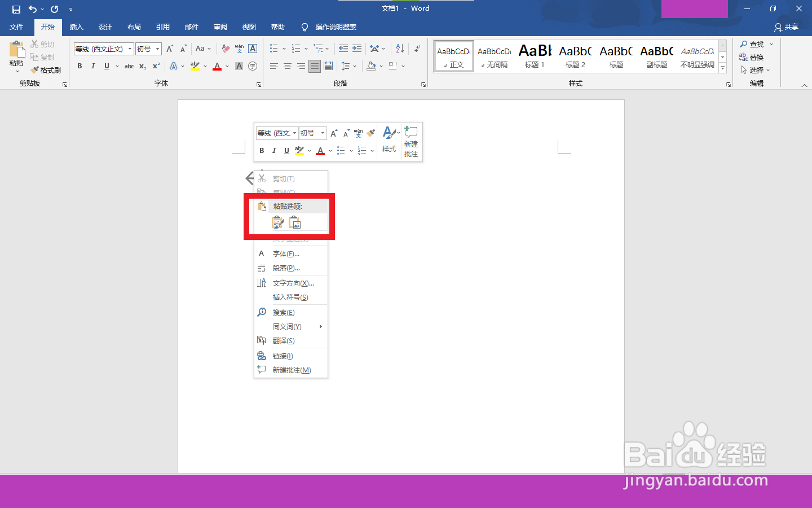The height and width of the screenshot is (508, 812).
Task: Decrease paragraph indent
Action: pyautogui.click(x=343, y=49)
